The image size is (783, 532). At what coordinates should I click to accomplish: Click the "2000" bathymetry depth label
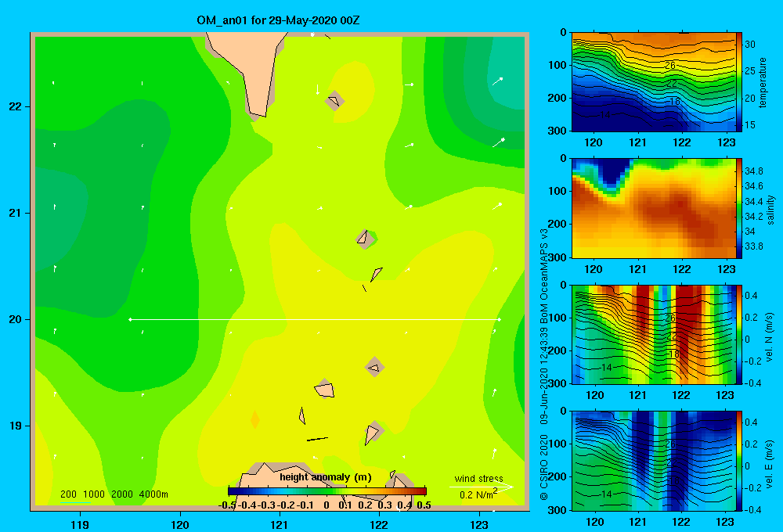(x=122, y=494)
